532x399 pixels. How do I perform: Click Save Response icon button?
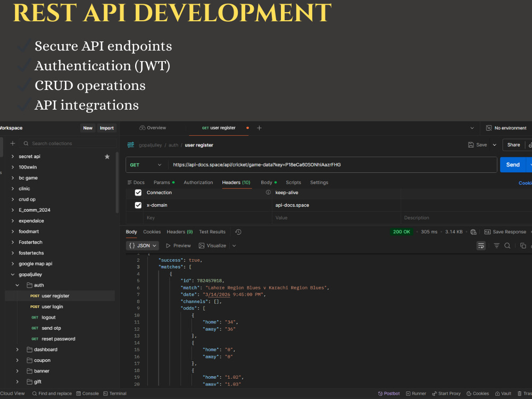coord(487,232)
